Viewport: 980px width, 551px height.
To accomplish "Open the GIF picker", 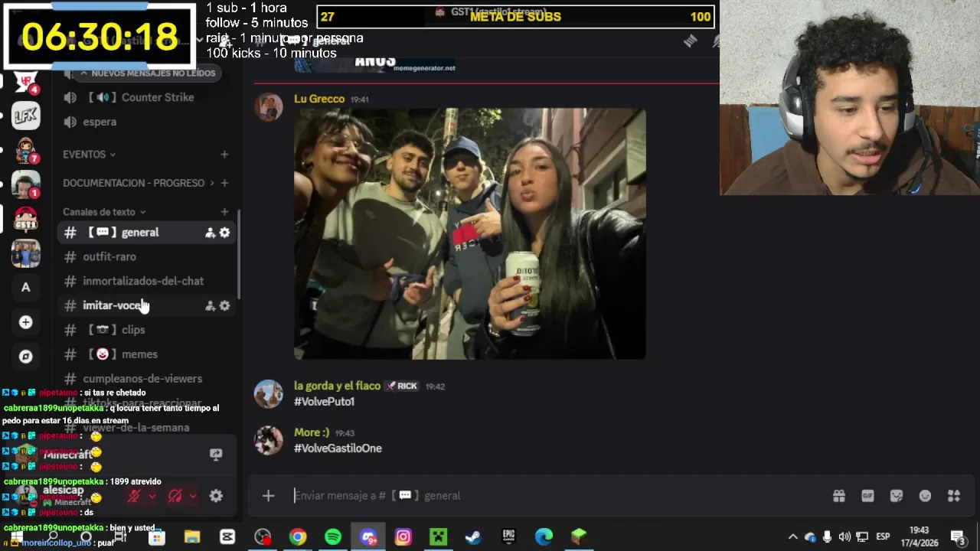I will 867,496.
